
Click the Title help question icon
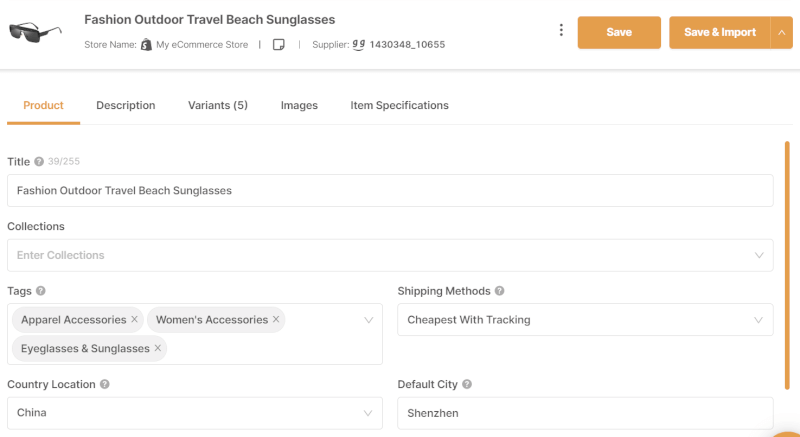click(39, 162)
